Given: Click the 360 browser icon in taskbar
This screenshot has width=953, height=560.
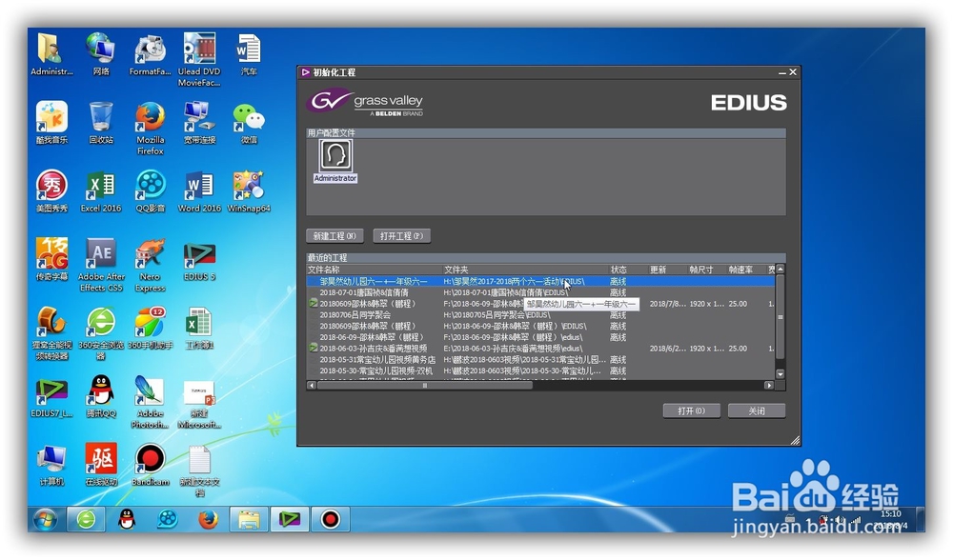Looking at the screenshot, I should [86, 519].
